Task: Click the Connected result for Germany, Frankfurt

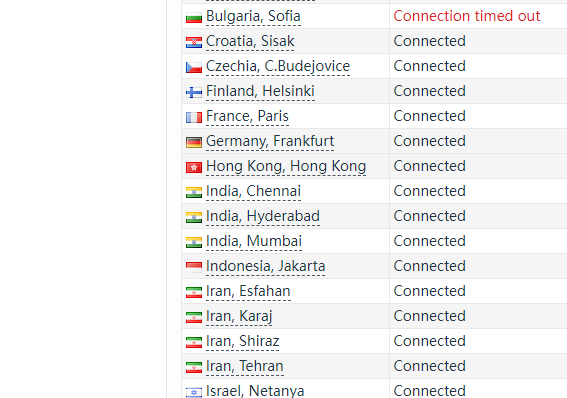Action: click(x=429, y=141)
